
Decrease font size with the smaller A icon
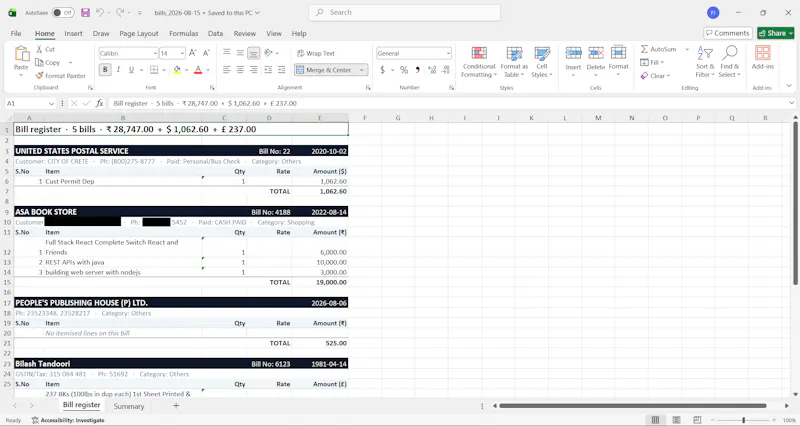tap(206, 53)
